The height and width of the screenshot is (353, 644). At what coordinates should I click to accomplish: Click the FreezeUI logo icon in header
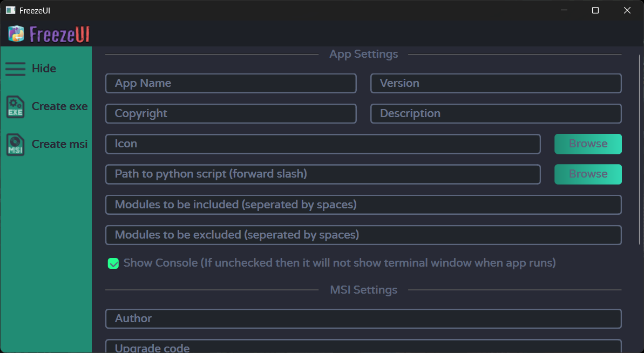click(16, 34)
